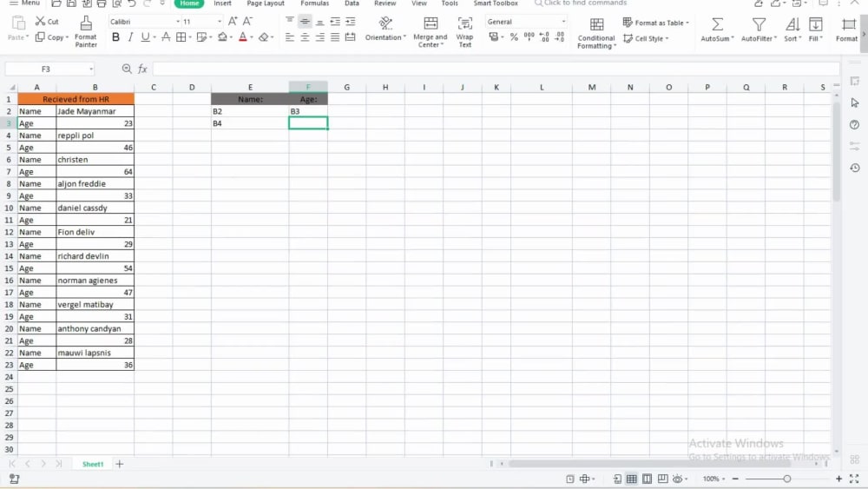Add a new sheet with plus button
Image resolution: width=868 pixels, height=489 pixels.
pyautogui.click(x=120, y=464)
